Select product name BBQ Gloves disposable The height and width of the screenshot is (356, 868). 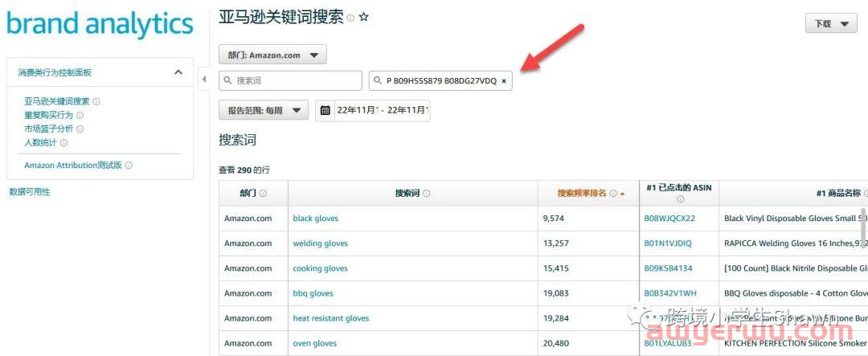pyautogui.click(x=794, y=293)
